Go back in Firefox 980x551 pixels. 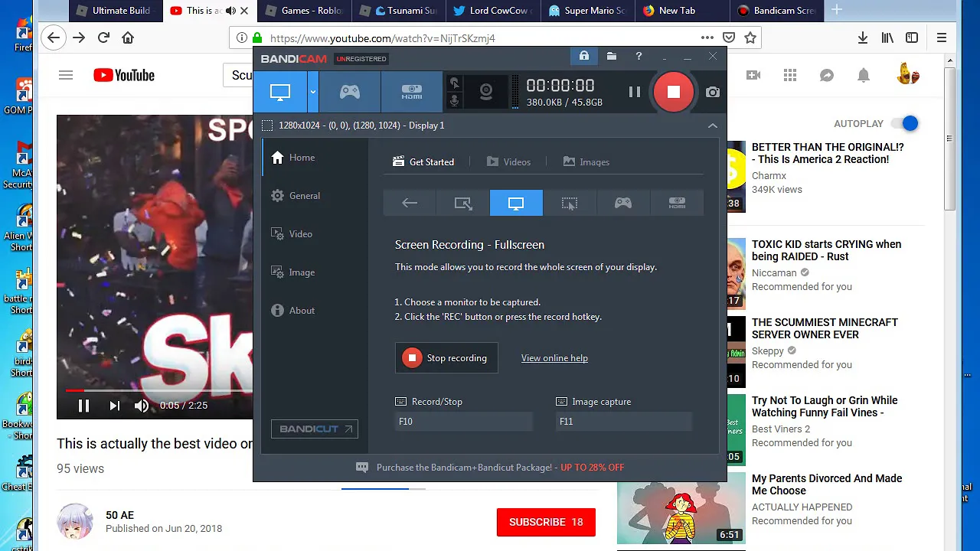tap(54, 37)
